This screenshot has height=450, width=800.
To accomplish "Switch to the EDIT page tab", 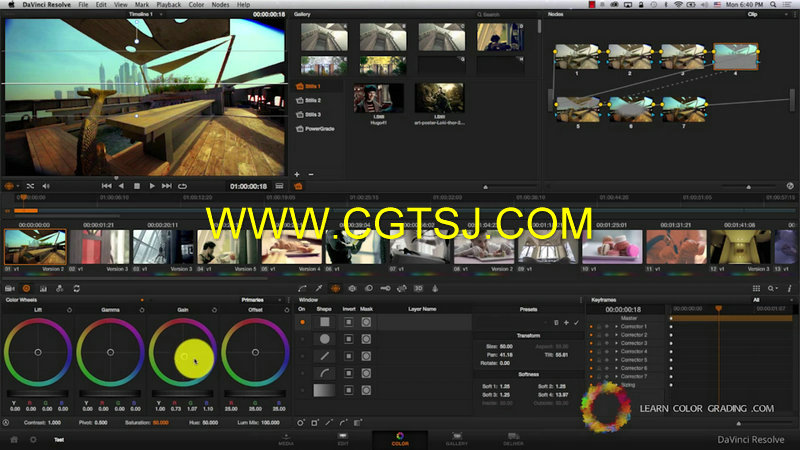I will (x=343, y=439).
